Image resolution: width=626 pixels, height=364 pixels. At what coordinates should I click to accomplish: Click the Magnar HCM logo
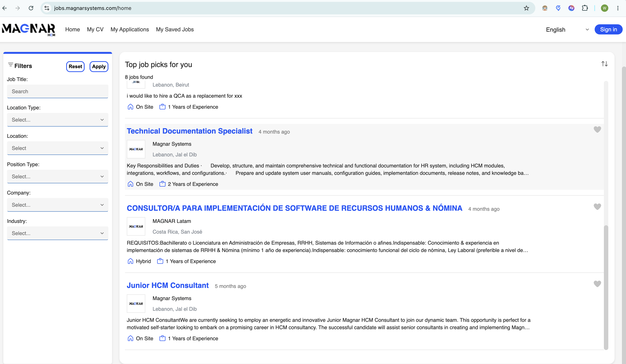click(x=29, y=30)
